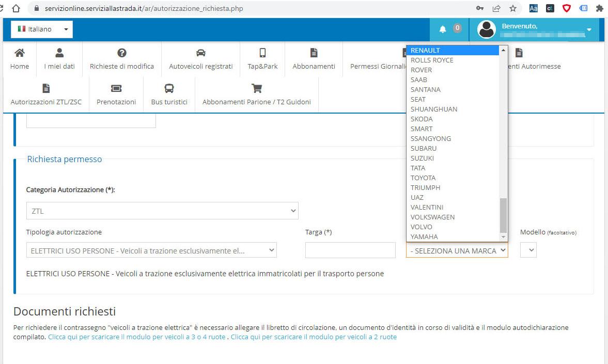
Task: Select TATA in the brand list
Action: (x=453, y=168)
